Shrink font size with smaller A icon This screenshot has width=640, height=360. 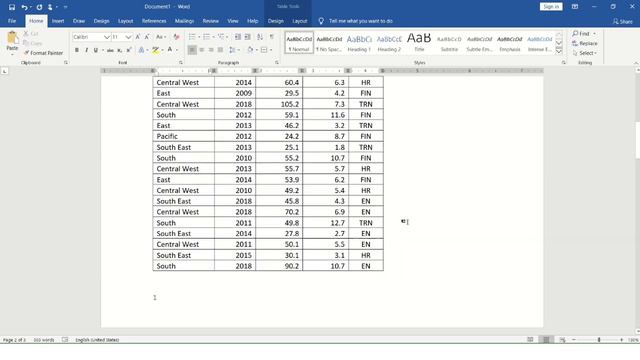click(x=147, y=37)
